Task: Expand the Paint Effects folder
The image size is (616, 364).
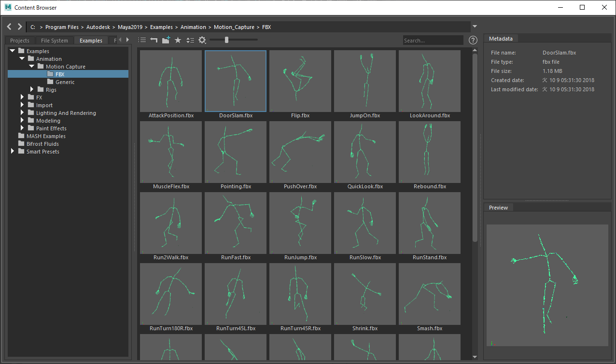Action: (22, 128)
